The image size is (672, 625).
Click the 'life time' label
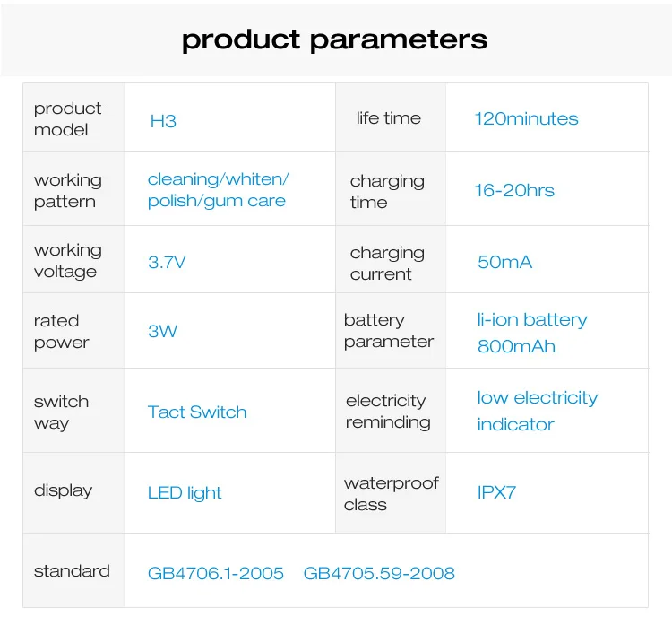(x=388, y=118)
